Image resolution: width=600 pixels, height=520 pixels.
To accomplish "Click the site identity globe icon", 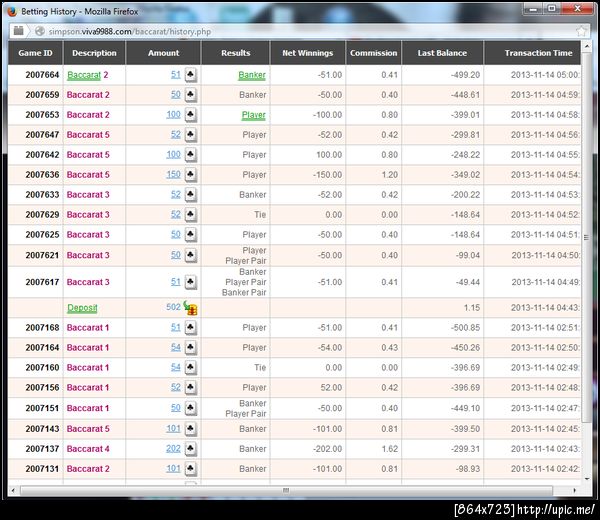I will (40, 31).
